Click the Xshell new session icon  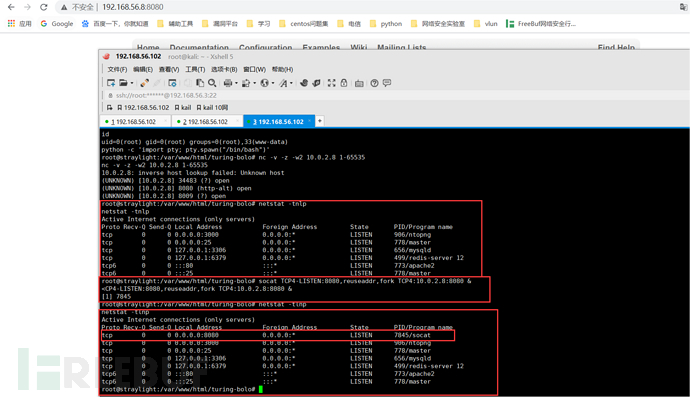[111, 83]
